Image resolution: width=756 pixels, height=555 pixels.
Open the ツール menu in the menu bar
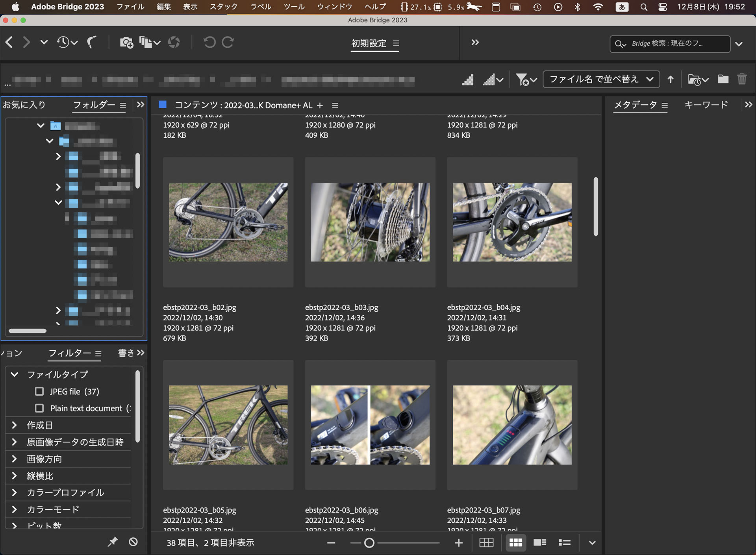pos(294,7)
